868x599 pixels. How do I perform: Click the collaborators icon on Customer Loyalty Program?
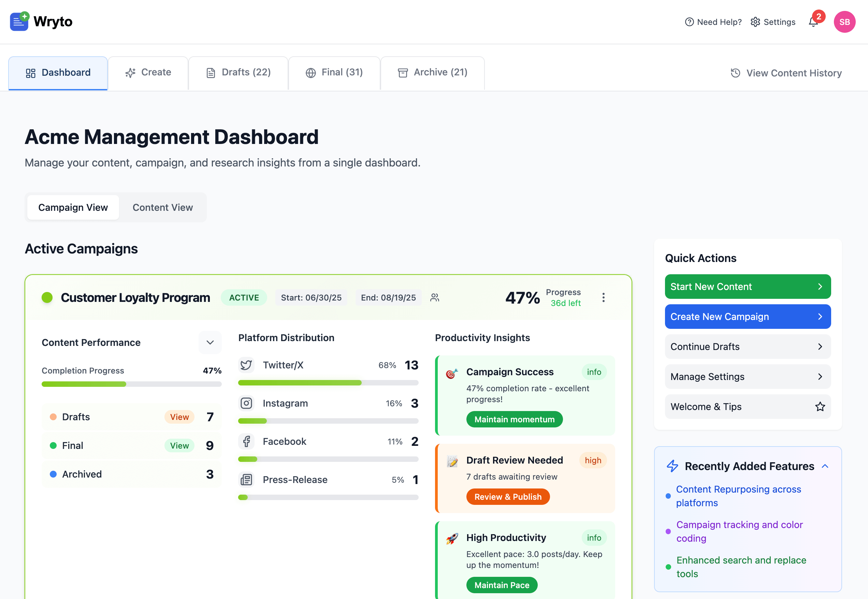coord(435,297)
